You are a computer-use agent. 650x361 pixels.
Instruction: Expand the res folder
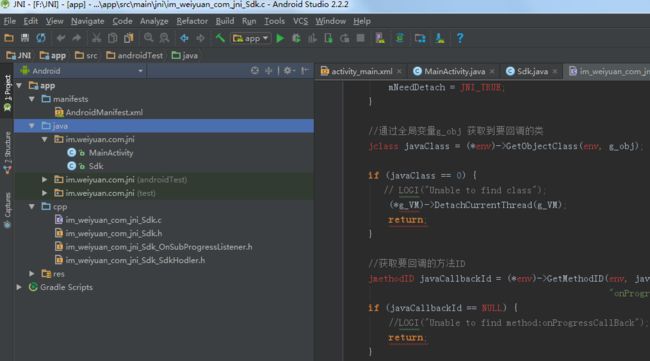(x=32, y=274)
